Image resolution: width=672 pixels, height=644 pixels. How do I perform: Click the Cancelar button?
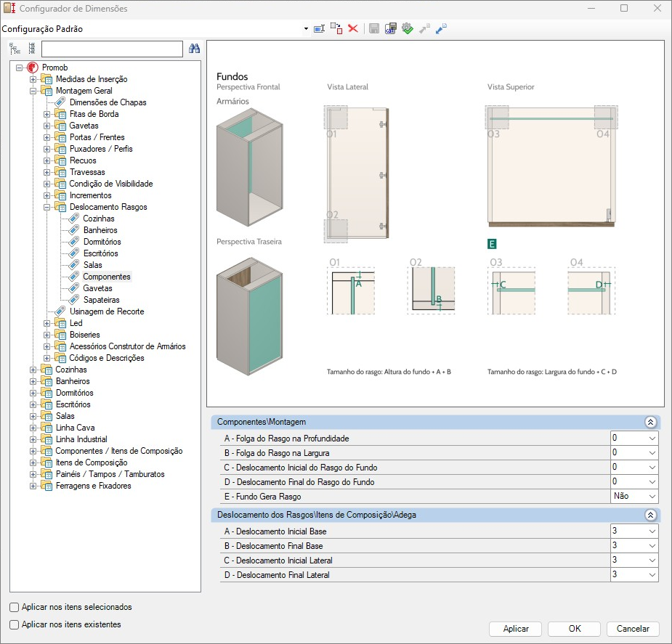pos(632,629)
